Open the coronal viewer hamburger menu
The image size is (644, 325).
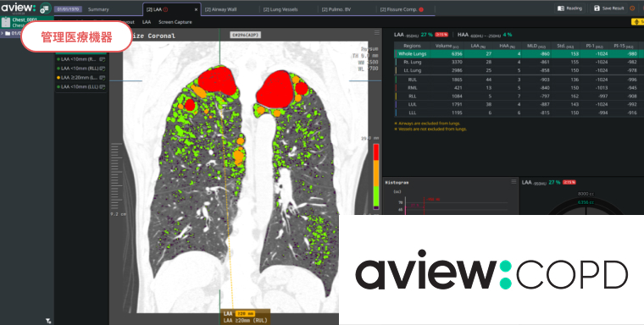[376, 33]
